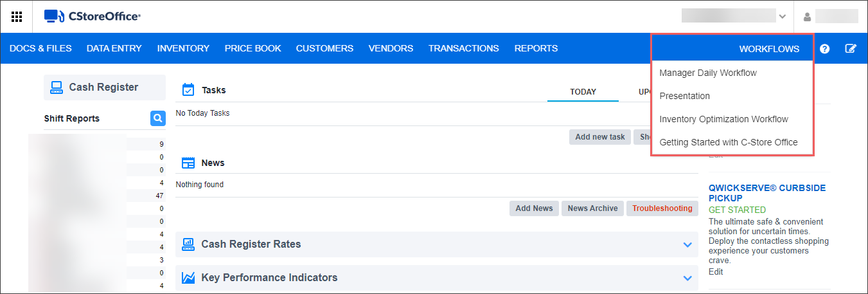Select Manager Daily Workflow from menu
Screen dimensions: 868x294
point(708,73)
